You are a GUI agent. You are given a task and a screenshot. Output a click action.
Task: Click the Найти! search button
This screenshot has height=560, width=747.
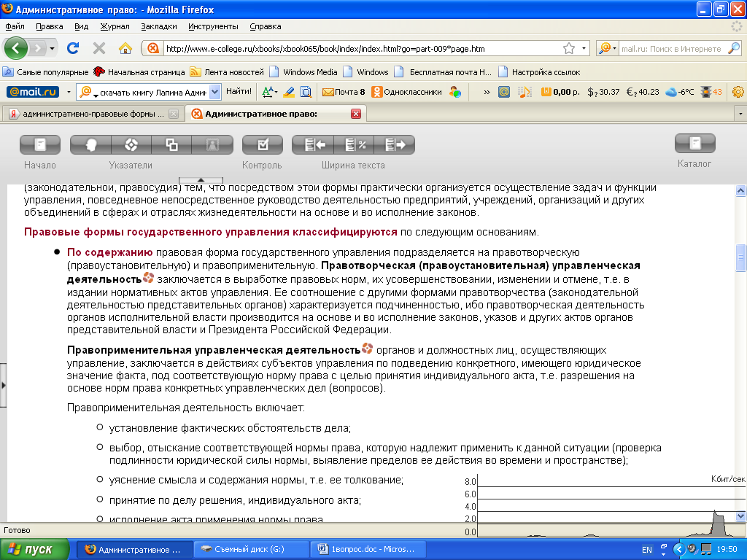(x=239, y=91)
